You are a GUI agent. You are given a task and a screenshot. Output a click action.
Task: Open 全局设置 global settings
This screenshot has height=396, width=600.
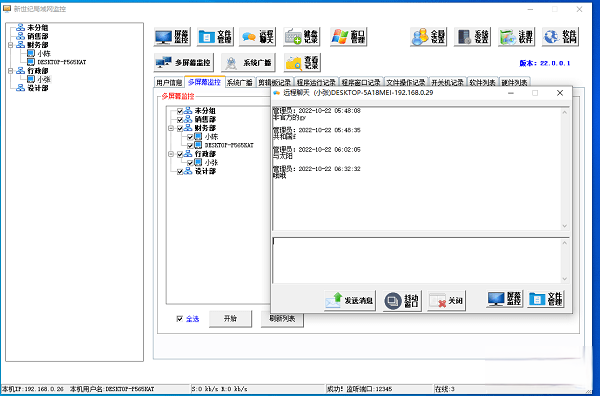tap(428, 37)
